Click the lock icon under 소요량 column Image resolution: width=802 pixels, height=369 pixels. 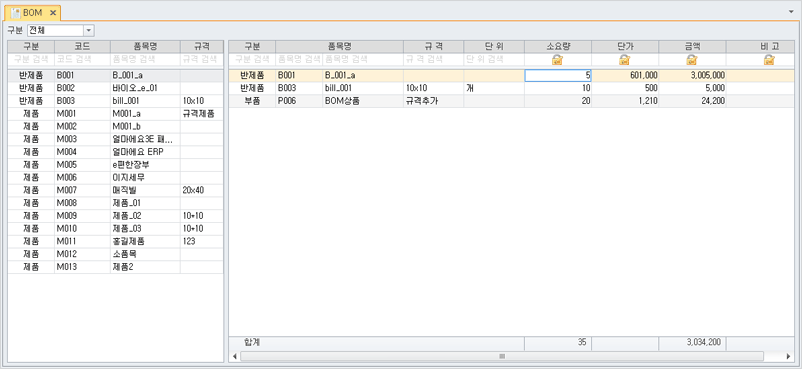(x=557, y=60)
